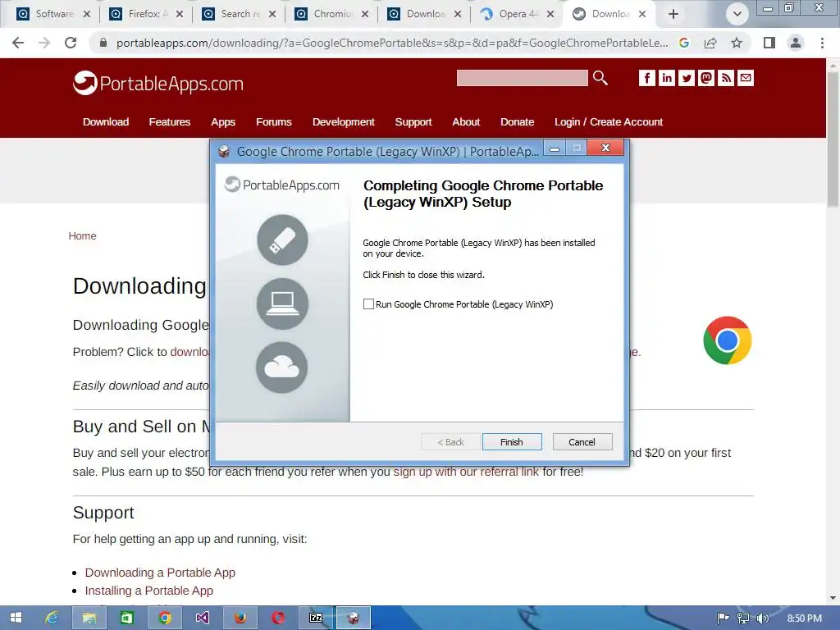840x630 pixels.
Task: Open Downloading a Portable App link
Action: 160,573
